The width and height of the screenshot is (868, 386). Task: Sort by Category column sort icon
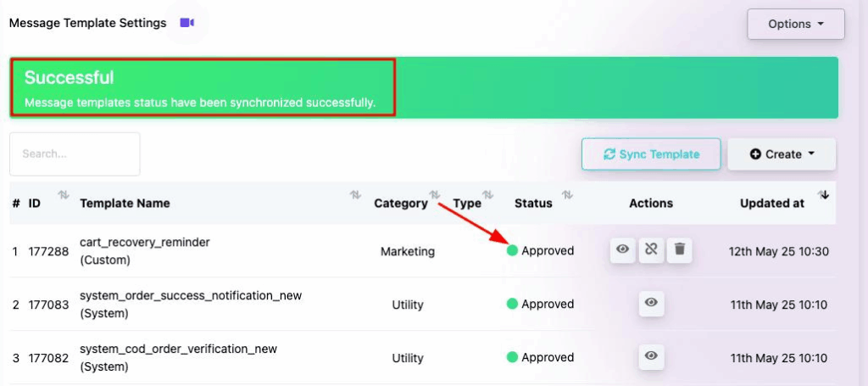coord(435,196)
